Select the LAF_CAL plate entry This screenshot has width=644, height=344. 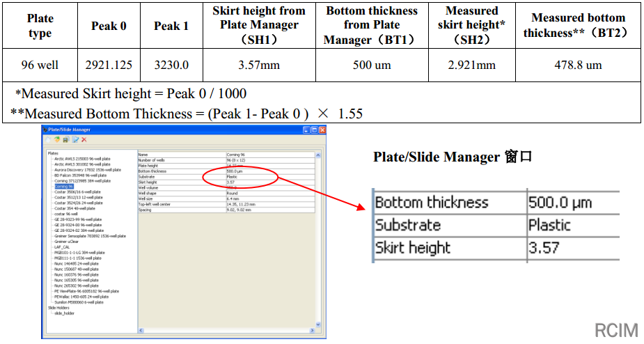click(x=61, y=247)
